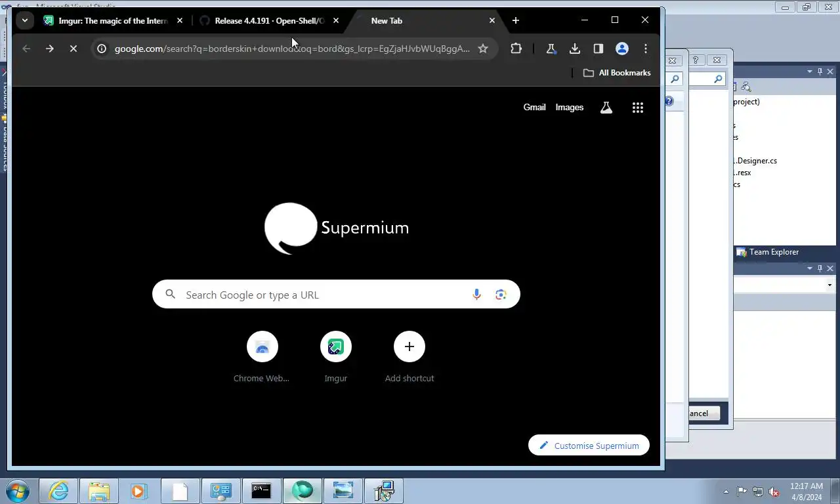Open the tab search dropdown arrow
Viewport: 840px width, 504px height.
25,21
